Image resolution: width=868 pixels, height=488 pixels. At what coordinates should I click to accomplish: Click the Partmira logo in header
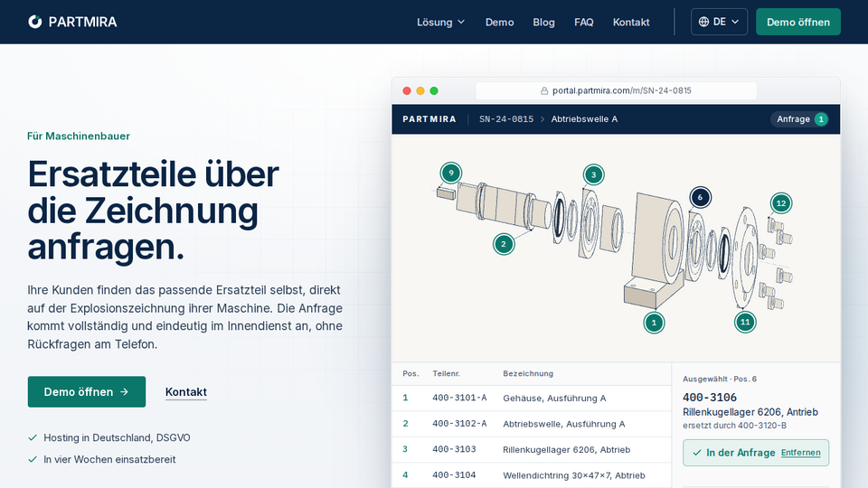point(72,22)
